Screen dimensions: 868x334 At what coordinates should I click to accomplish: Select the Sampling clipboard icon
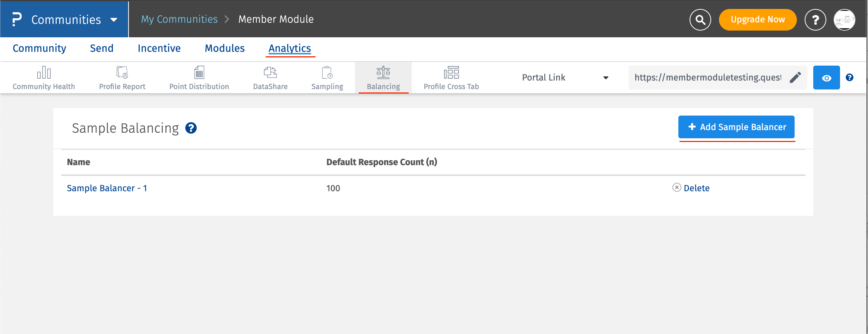327,73
